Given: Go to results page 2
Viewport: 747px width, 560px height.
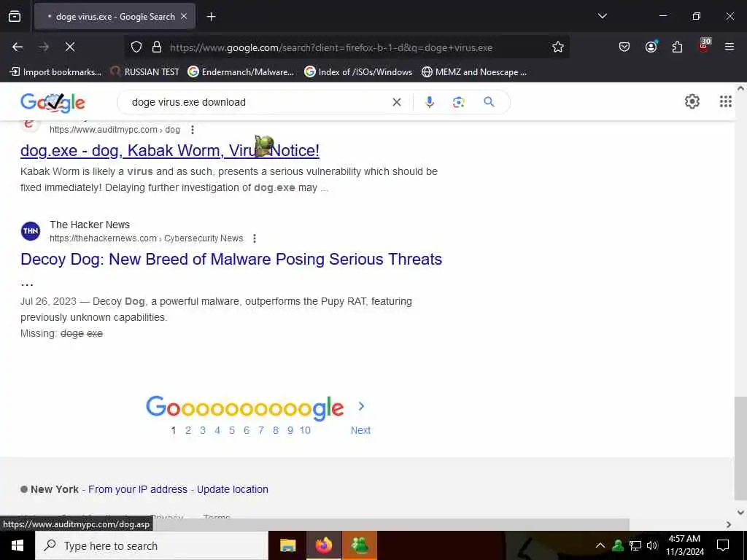Looking at the screenshot, I should coord(188,430).
